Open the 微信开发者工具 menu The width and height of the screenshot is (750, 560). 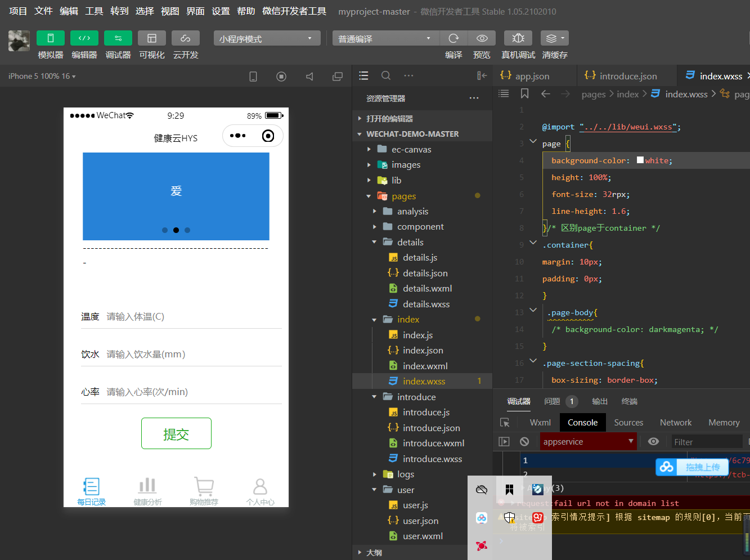294,11
